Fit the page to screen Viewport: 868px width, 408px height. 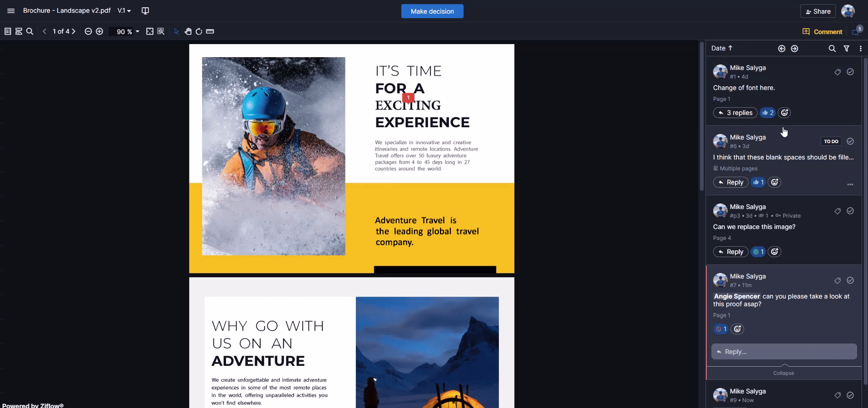point(150,31)
